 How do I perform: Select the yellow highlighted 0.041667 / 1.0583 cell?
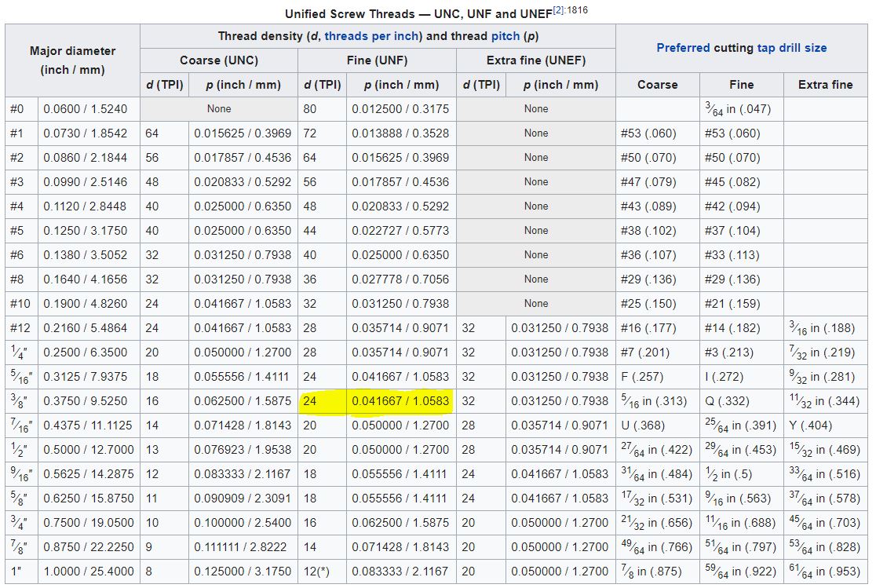coord(400,401)
